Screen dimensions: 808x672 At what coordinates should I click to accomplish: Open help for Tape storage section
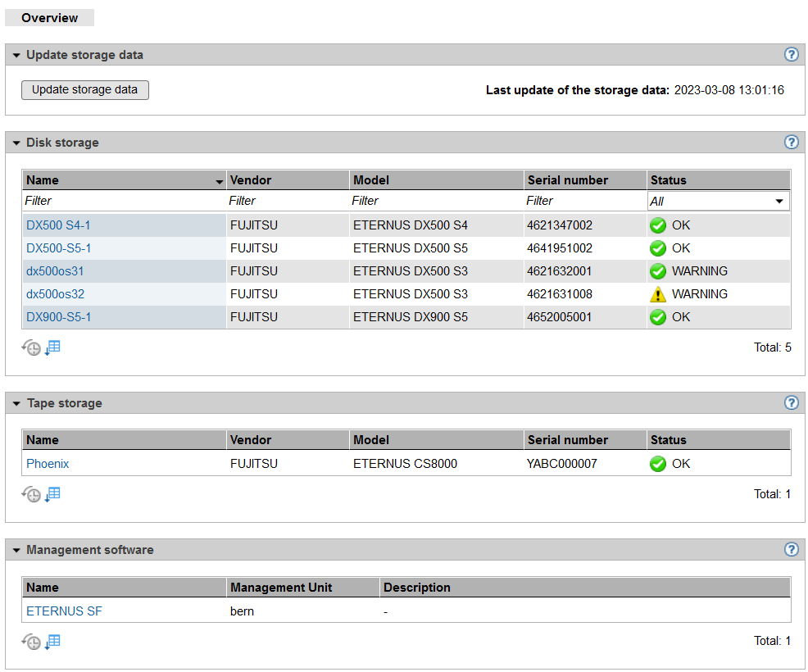[791, 403]
